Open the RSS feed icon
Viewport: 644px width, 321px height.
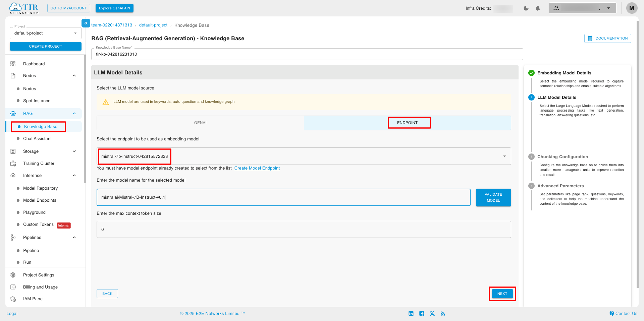pyautogui.click(x=443, y=314)
